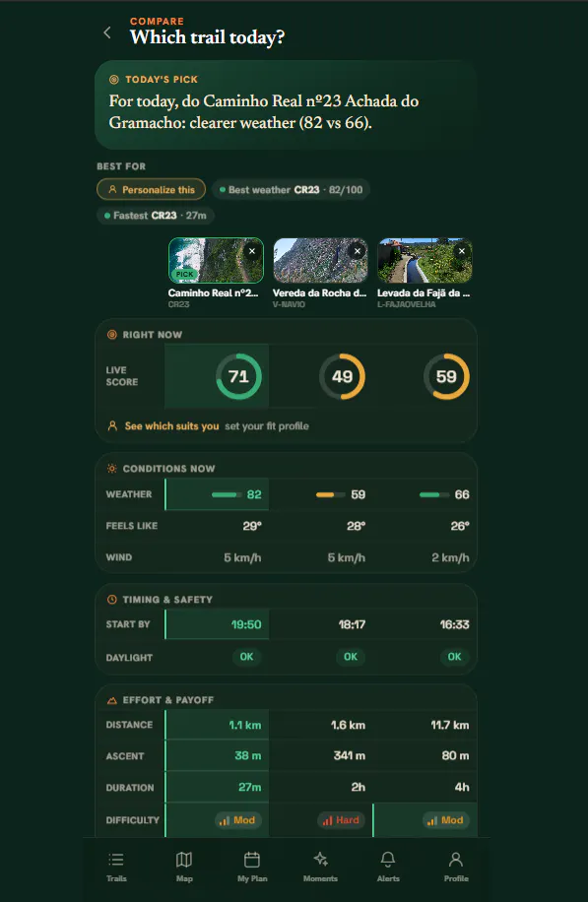Image resolution: width=588 pixels, height=902 pixels.
Task: Click Today's Pick recommendation text
Action: pyautogui.click(x=264, y=111)
